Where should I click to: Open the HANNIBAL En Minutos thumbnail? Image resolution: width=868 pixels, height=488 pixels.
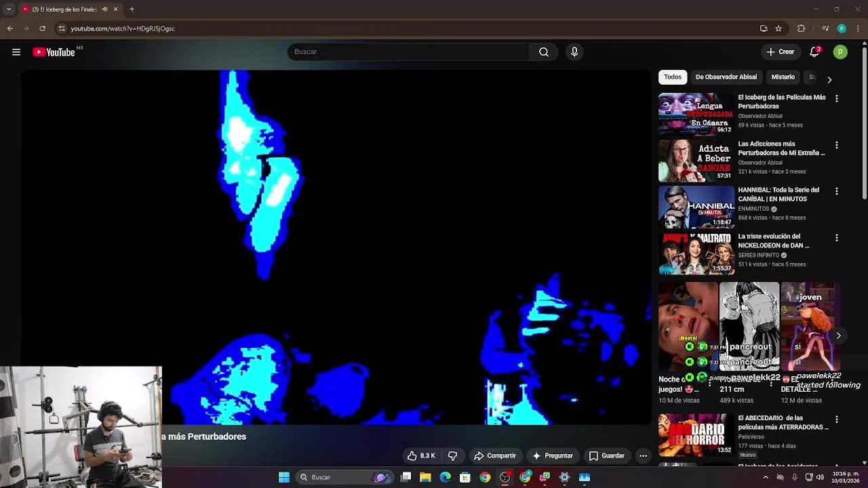point(696,207)
